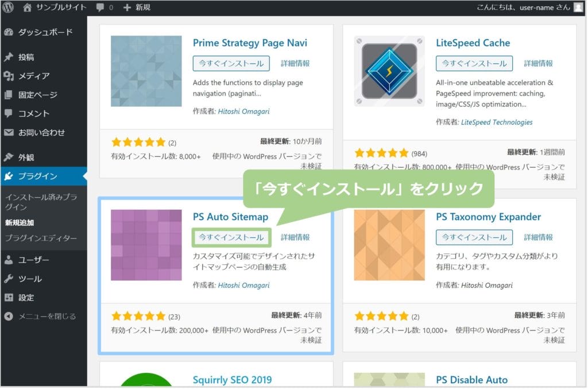Image resolution: width=588 pixels, height=389 pixels.
Task: Open the 新規 menu in admin bar
Action: (x=143, y=7)
